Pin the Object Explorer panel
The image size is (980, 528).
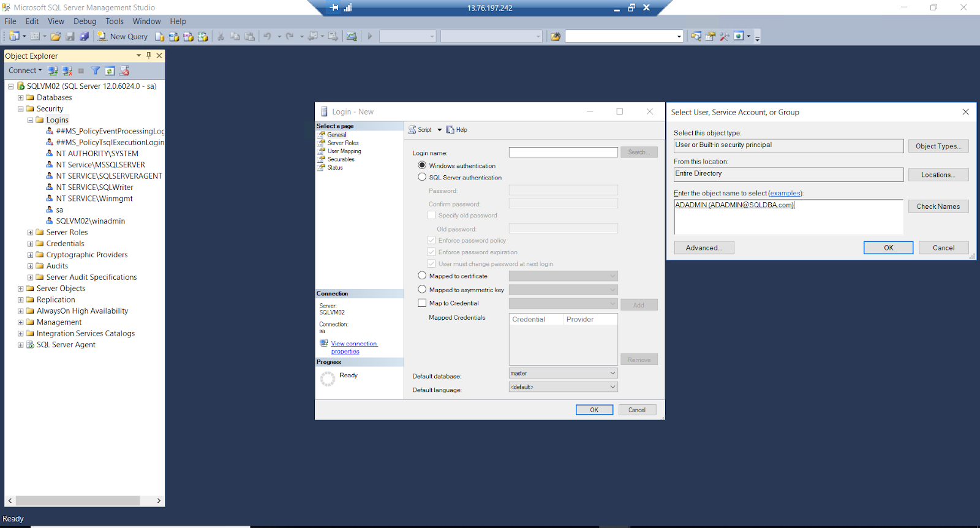(149, 55)
